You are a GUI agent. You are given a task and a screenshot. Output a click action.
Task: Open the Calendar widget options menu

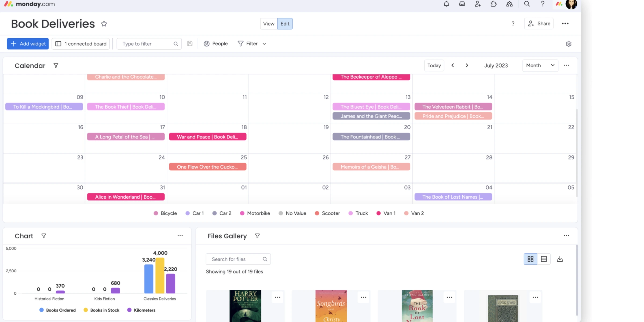point(566,65)
